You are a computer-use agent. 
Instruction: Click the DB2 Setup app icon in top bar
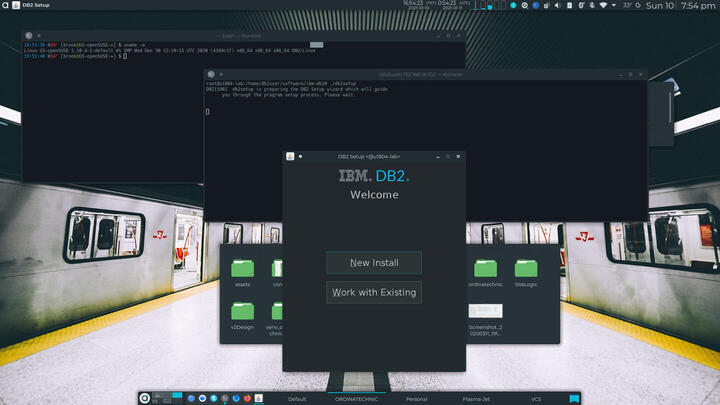(16, 5)
